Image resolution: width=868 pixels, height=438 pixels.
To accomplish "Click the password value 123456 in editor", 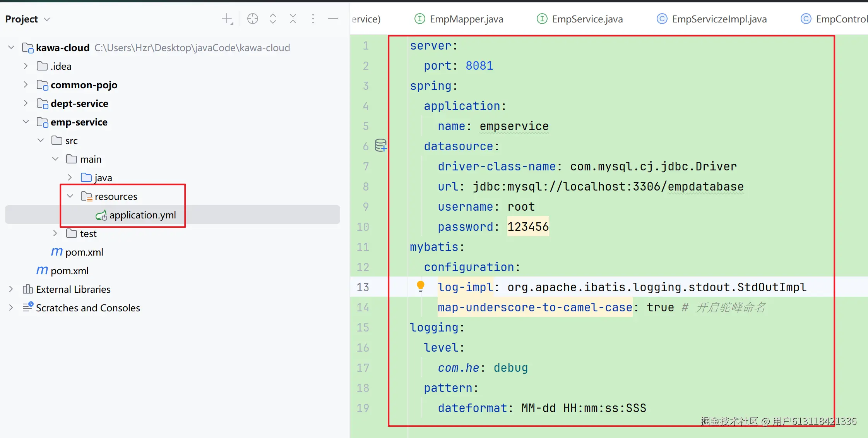I will [528, 227].
